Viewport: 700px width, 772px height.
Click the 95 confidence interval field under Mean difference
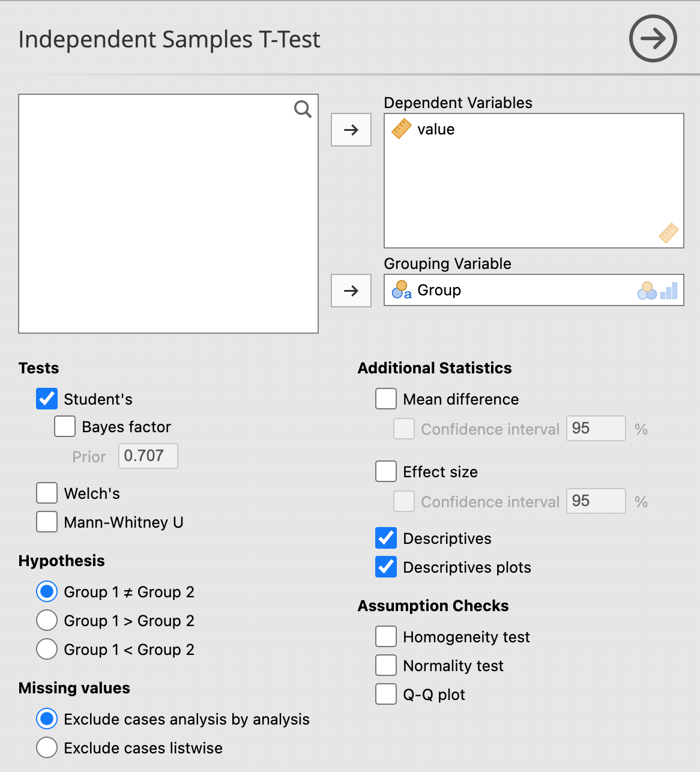pos(595,428)
